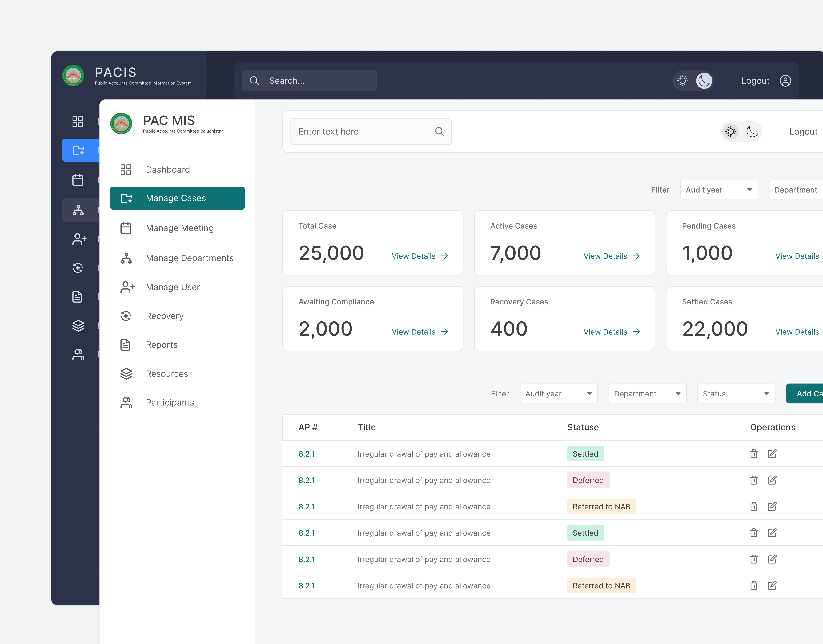Click the dark sidebar participants icon

(78, 354)
